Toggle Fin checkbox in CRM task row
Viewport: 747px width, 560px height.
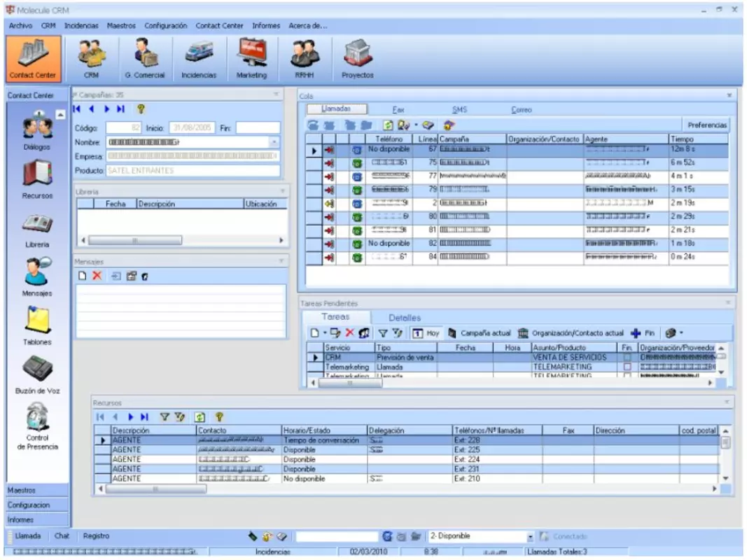[x=627, y=357]
